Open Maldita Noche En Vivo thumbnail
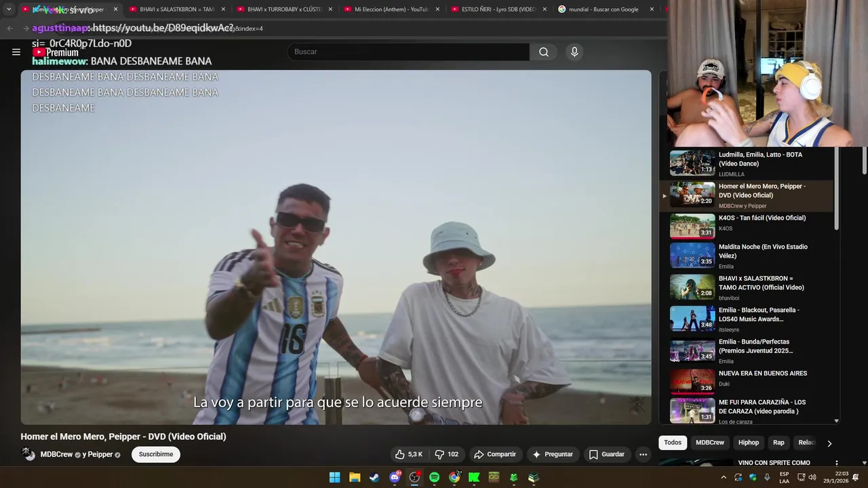 coord(692,256)
